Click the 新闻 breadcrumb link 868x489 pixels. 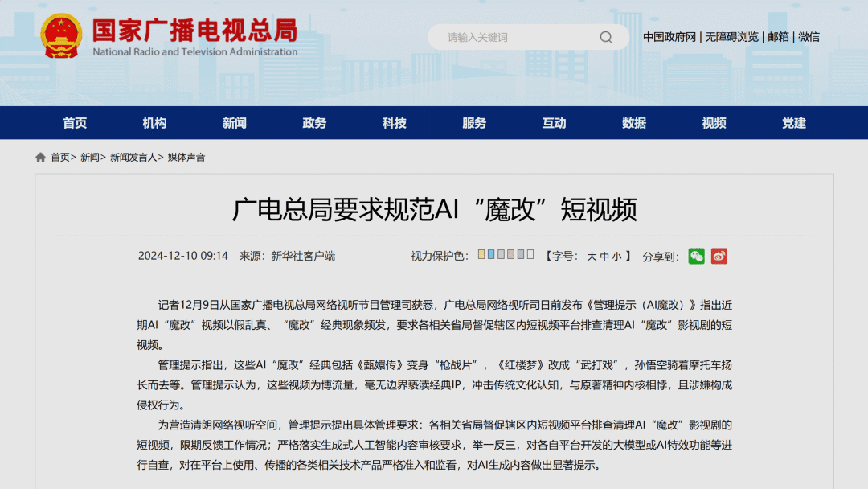pyautogui.click(x=90, y=158)
